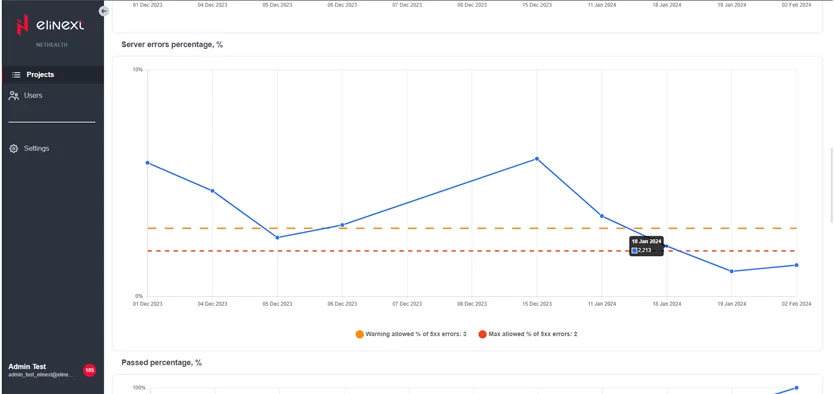Screen dimensions: 834x394
Task: Click the 15 Dec 2023 peak data point
Action: point(537,158)
